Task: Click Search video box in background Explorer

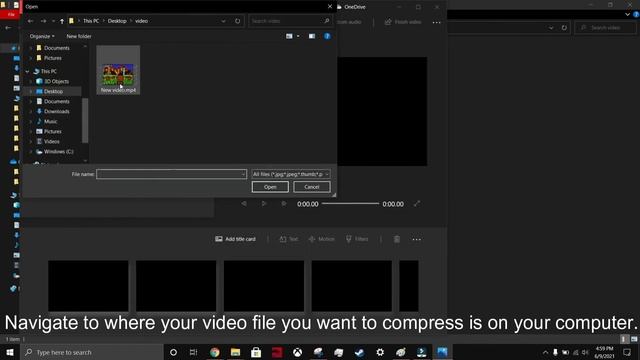Action: (x=605, y=28)
